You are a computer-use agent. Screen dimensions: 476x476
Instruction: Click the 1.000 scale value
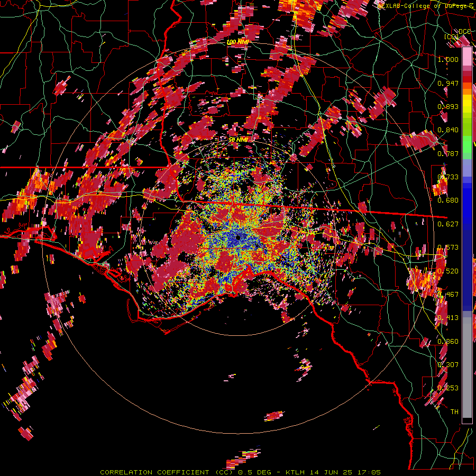[x=448, y=59]
